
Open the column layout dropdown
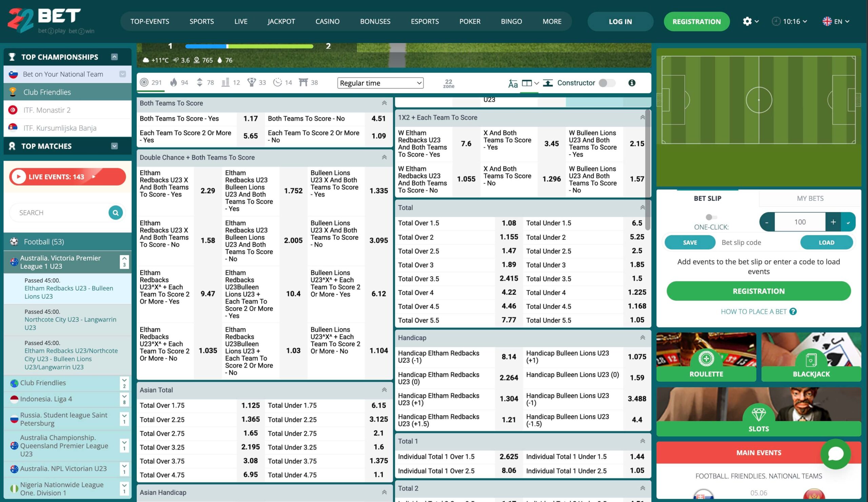pyautogui.click(x=530, y=83)
